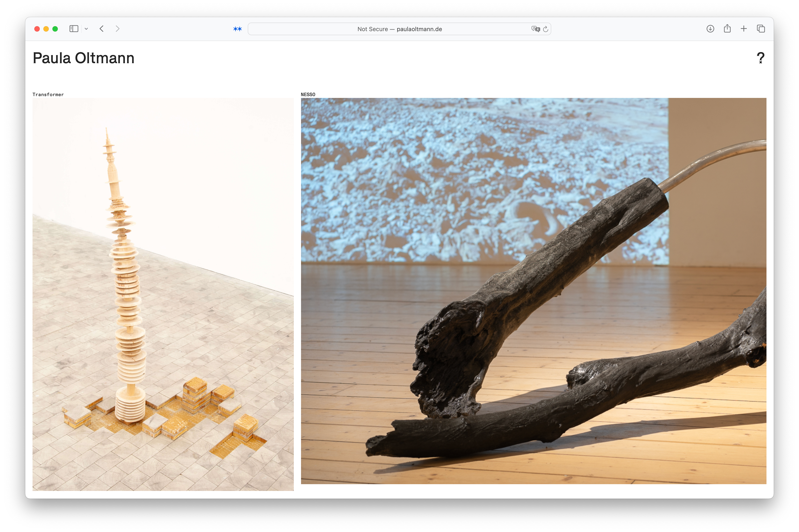Image resolution: width=799 pixels, height=532 pixels.
Task: Enter full screen with the green button
Action: coord(55,29)
